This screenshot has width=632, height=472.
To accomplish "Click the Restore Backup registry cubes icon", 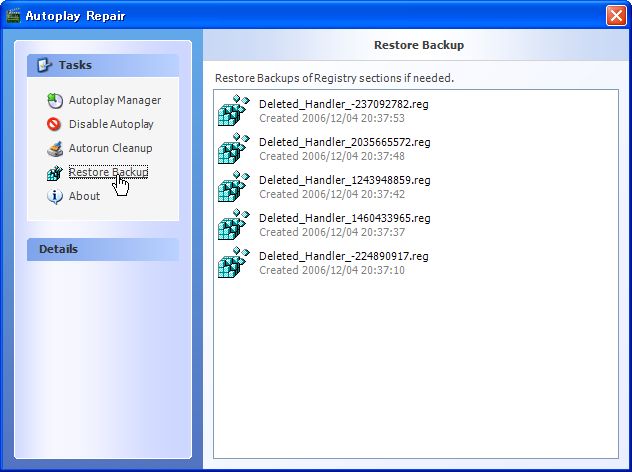I will pos(54,173).
